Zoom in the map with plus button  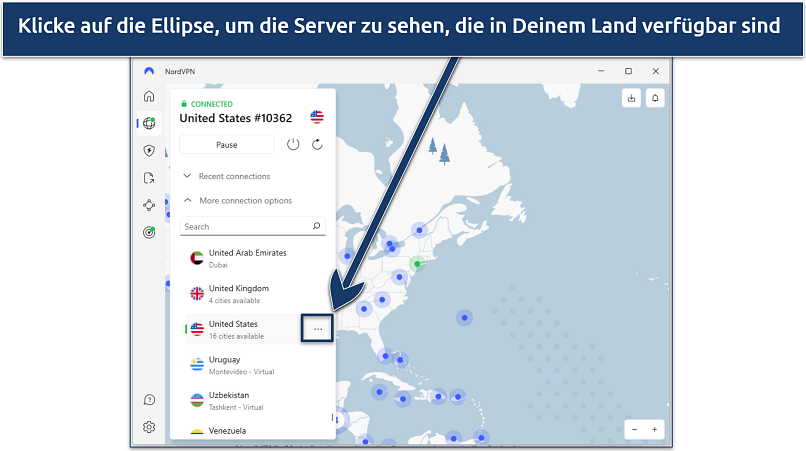pyautogui.click(x=655, y=429)
